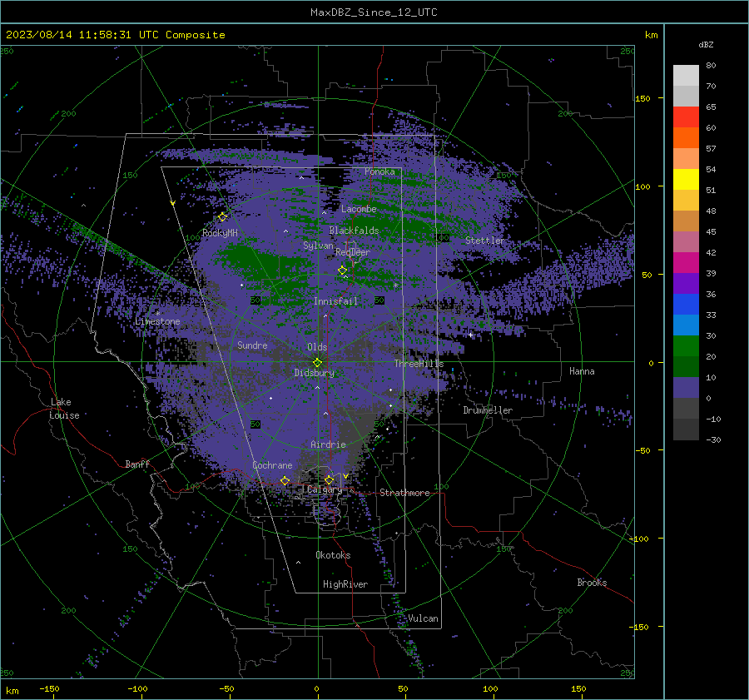
Task: Click the Sundre town label
Action: pyautogui.click(x=252, y=345)
